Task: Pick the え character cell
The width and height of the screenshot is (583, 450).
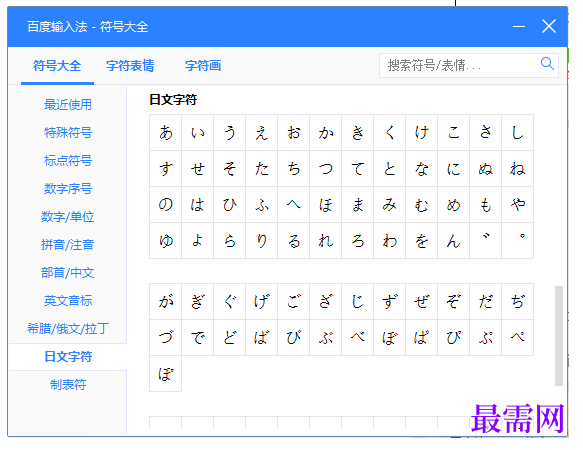Action: tap(261, 133)
